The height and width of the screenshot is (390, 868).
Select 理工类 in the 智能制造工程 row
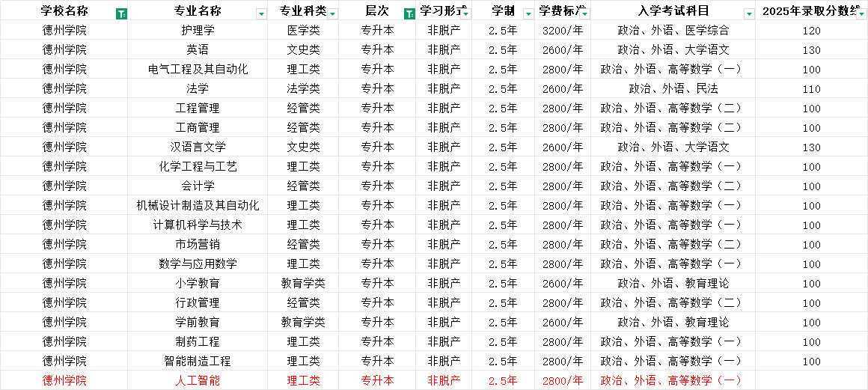pyautogui.click(x=303, y=362)
